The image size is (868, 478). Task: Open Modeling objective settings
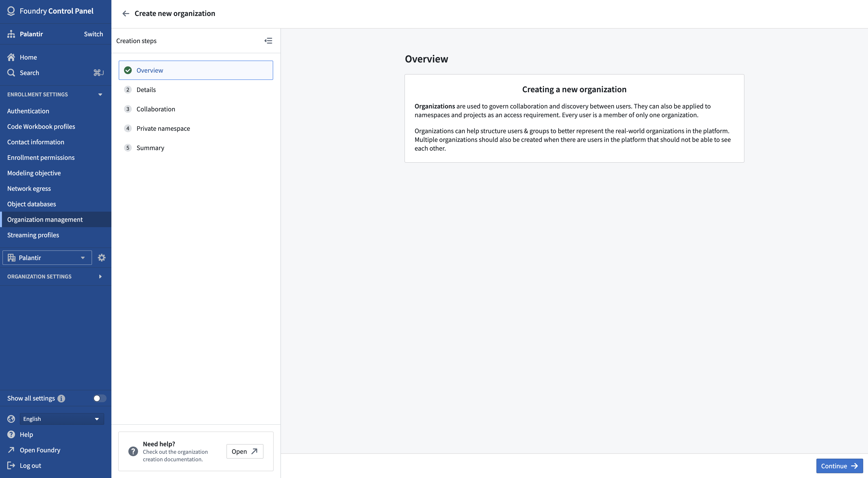[56, 173]
